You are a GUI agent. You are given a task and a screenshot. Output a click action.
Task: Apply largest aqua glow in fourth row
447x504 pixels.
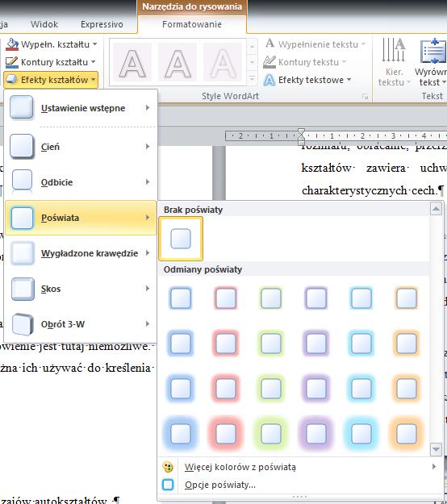[x=361, y=433]
